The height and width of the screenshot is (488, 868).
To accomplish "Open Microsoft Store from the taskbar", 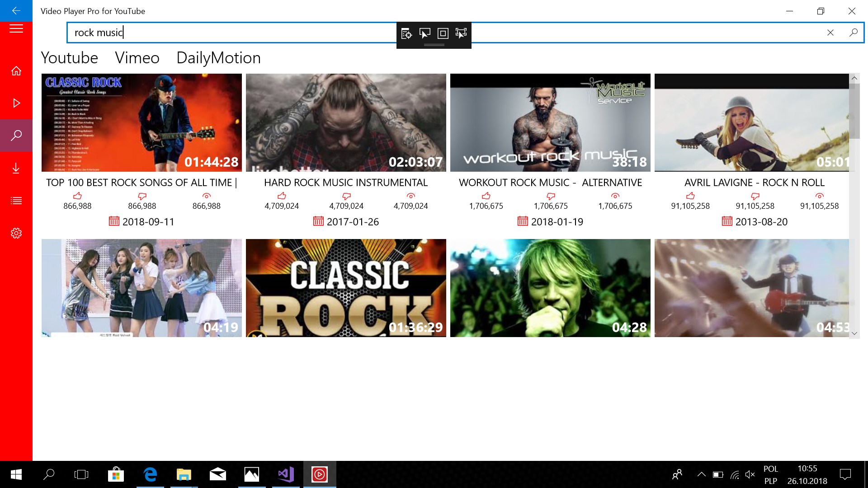I will click(116, 474).
